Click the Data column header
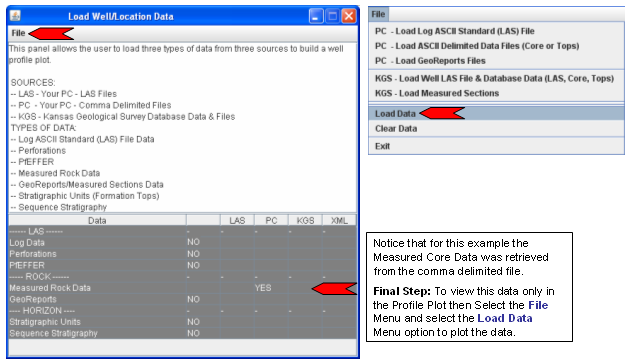 click(x=97, y=221)
